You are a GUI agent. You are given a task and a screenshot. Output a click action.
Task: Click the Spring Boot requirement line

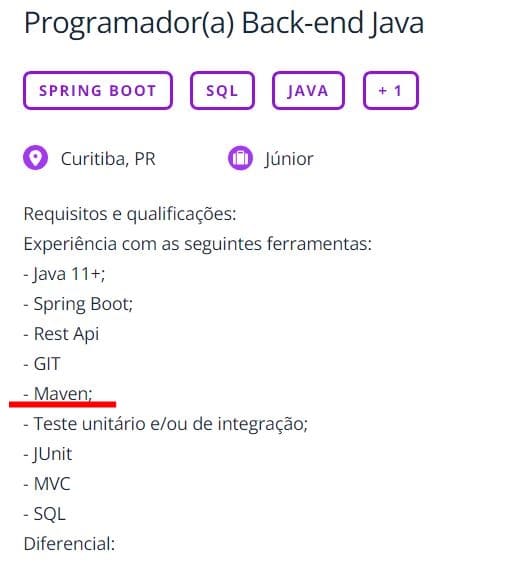[x=78, y=304]
